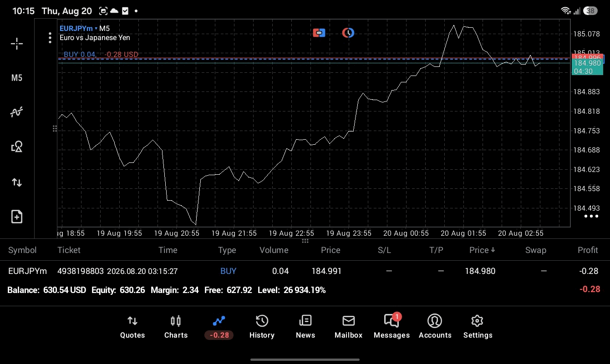Tap the 20 Aug 01:55 time axis label

(x=463, y=233)
